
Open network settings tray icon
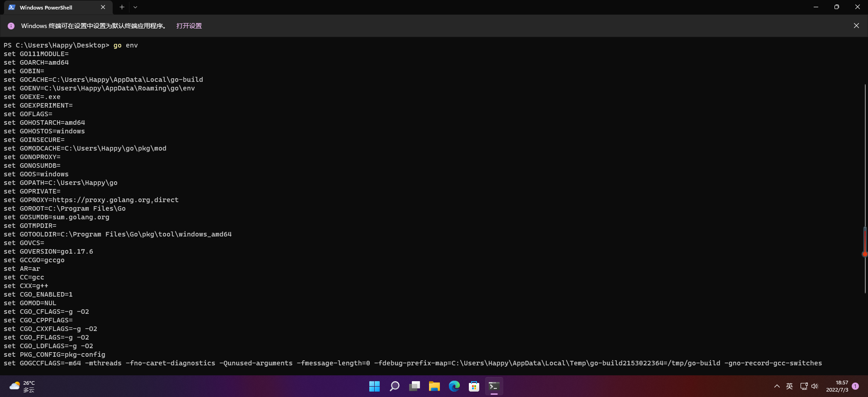click(x=804, y=386)
